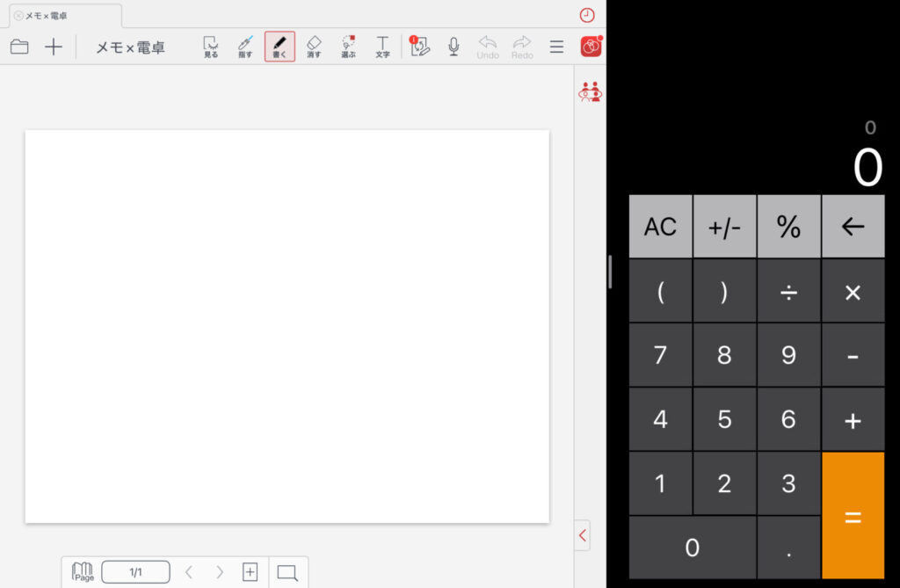Open the hamburger menu
Screen dimensions: 900x588
[x=556, y=47]
